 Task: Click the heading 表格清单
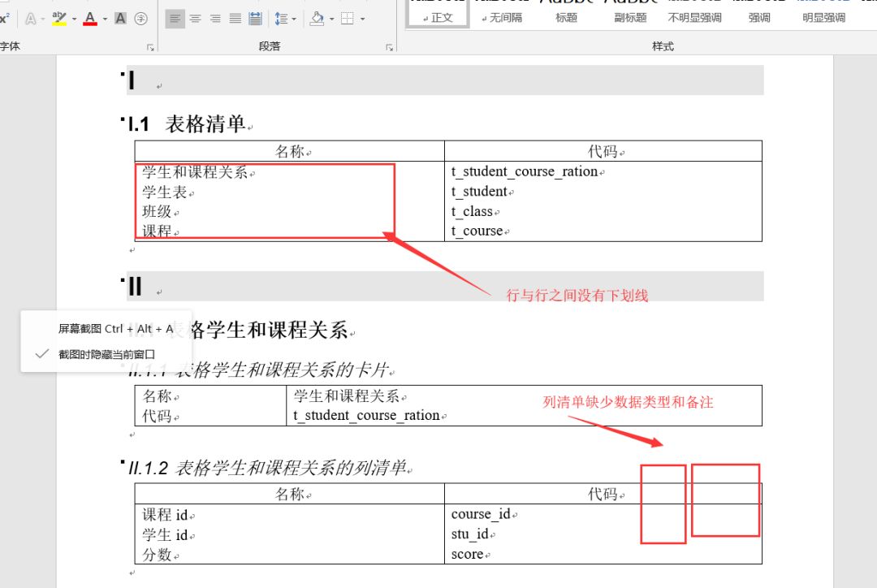coord(205,124)
